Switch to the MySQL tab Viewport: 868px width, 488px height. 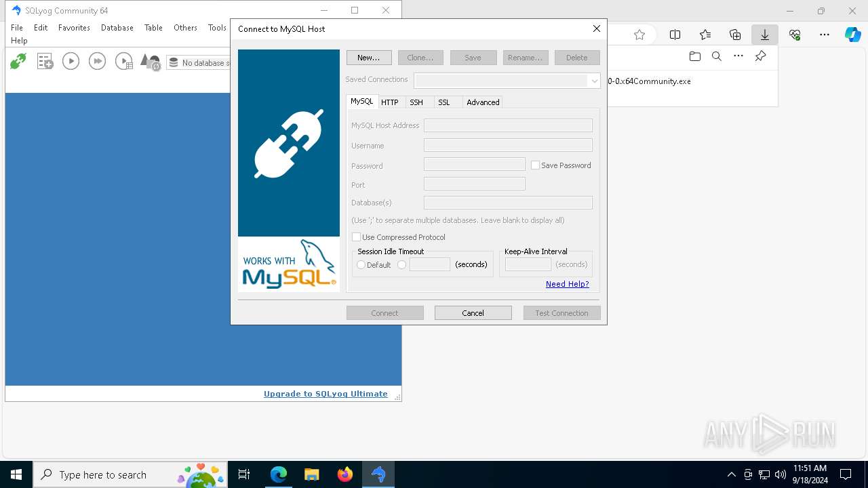point(362,101)
